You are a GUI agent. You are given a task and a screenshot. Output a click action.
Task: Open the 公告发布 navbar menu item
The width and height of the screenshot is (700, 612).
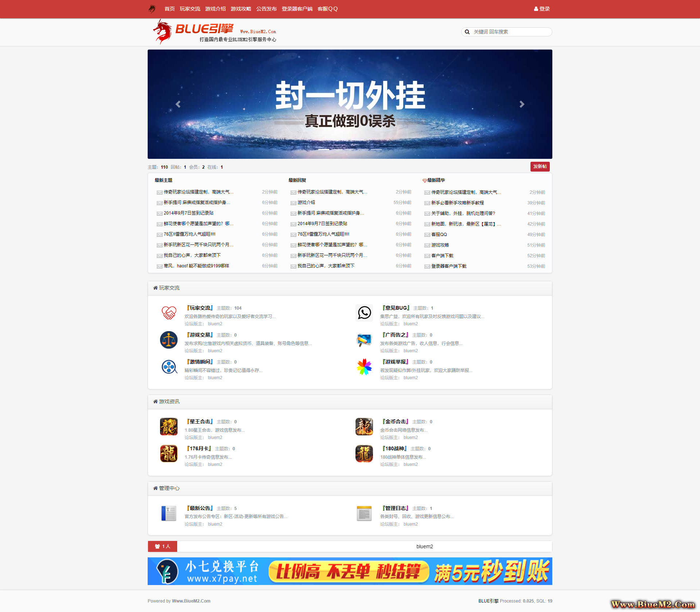[x=267, y=9]
